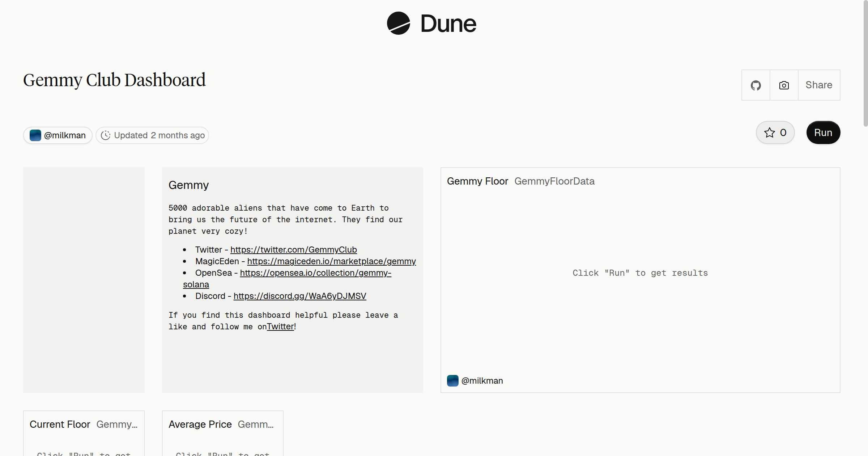
Task: Click the clock icon beside Updated
Action: pyautogui.click(x=105, y=135)
